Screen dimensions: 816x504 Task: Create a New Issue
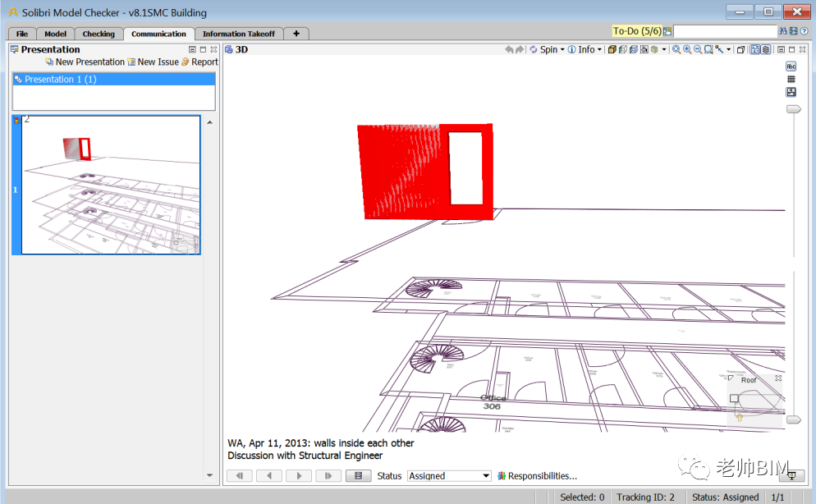coord(153,62)
